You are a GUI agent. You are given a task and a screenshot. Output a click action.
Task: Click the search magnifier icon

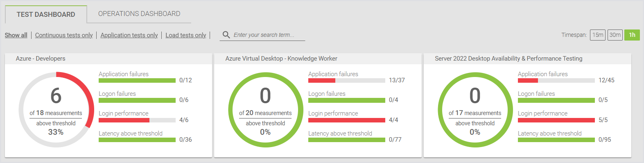(226, 35)
